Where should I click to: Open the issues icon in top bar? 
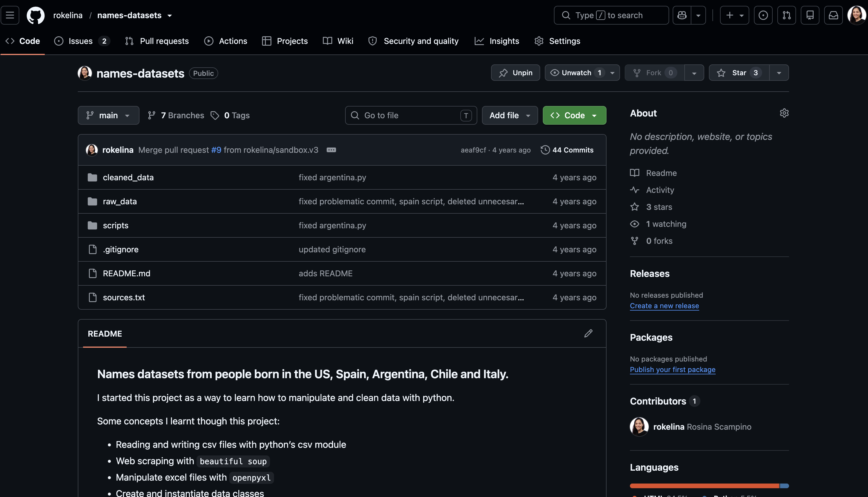763,15
